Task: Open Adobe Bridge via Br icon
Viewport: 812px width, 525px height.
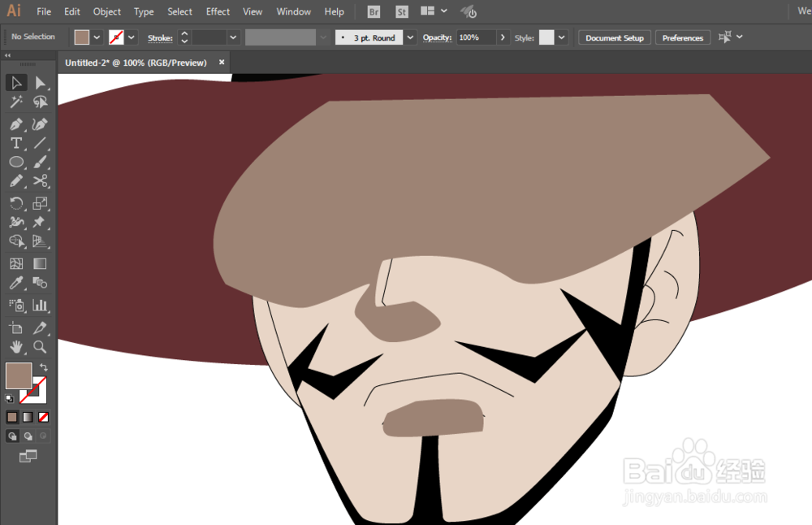Action: [x=374, y=11]
